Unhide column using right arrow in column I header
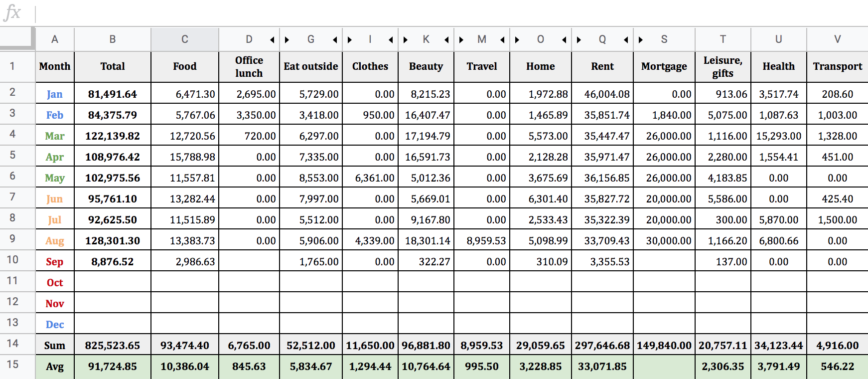 [350, 40]
